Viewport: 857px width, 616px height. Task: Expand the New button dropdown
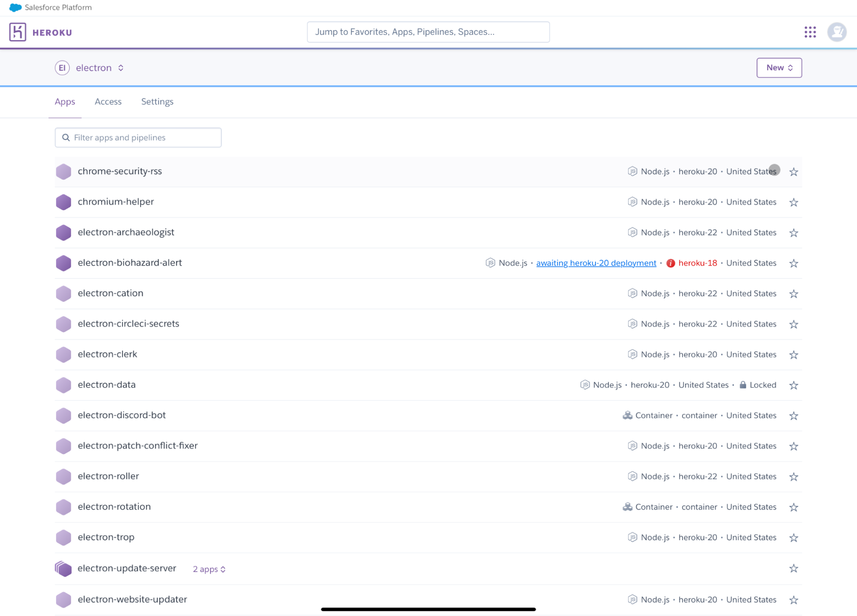point(779,67)
